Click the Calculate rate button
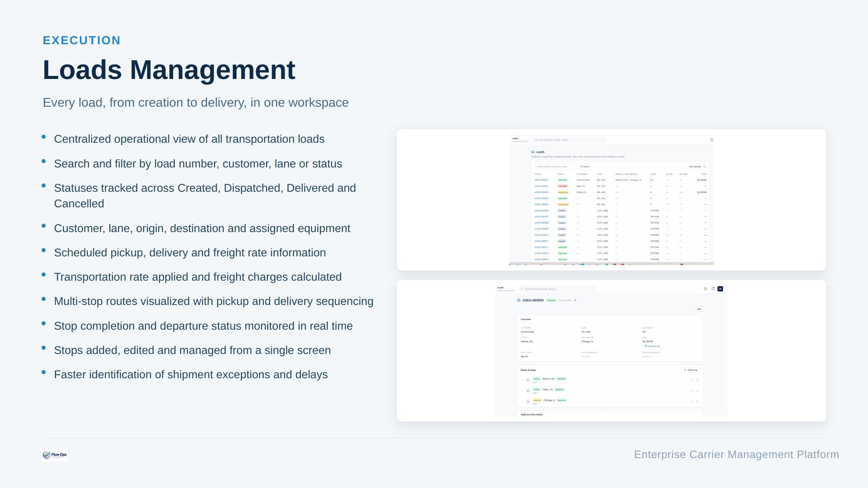Image resolution: width=868 pixels, height=488 pixels. [652, 346]
